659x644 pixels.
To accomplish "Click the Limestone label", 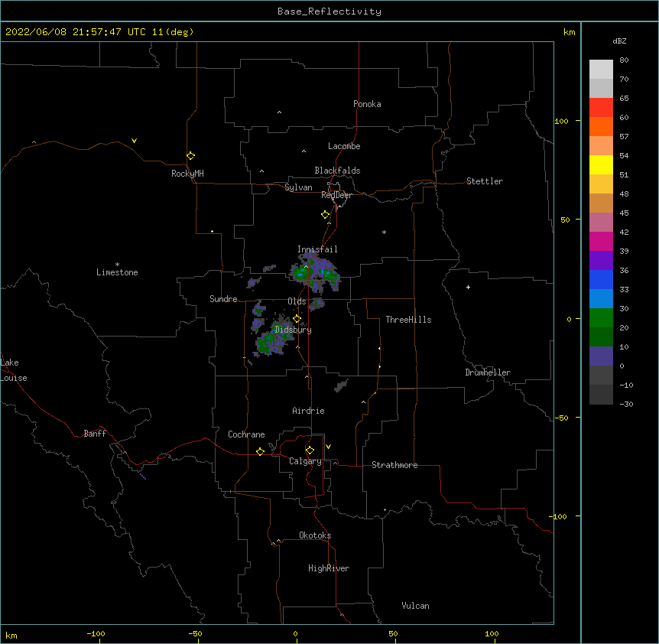I will point(117,272).
